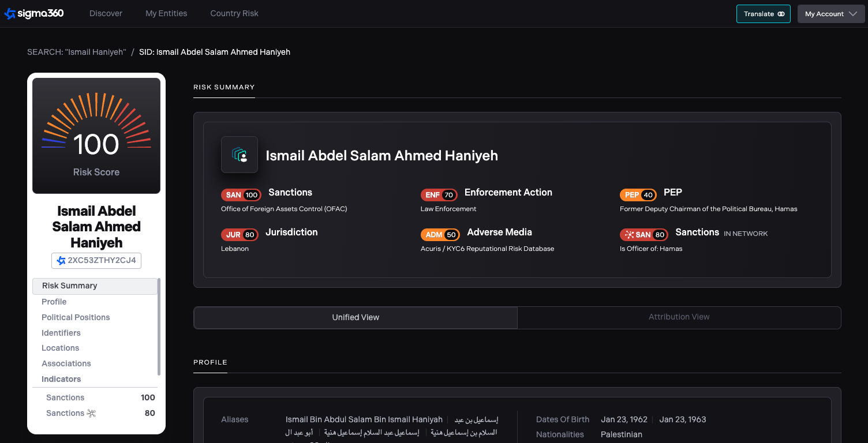Image resolution: width=868 pixels, height=443 pixels.
Task: Click the JUR 80 Jurisdiction badge
Action: 240,235
